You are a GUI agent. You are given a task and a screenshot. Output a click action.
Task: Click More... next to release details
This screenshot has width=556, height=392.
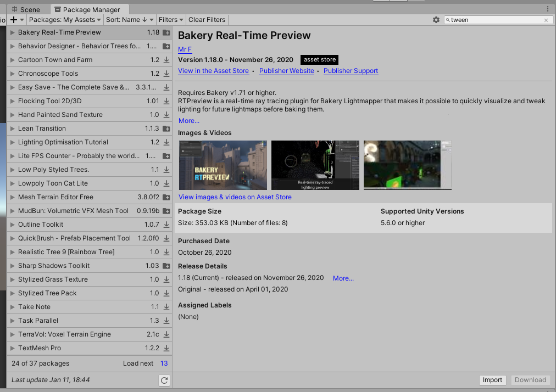tap(343, 278)
